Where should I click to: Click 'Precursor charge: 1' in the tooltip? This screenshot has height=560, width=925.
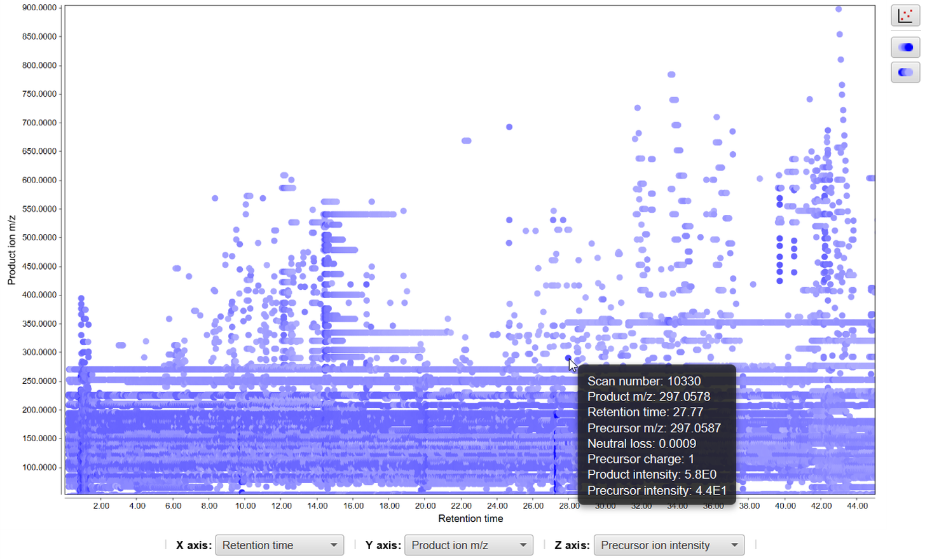pos(641,459)
